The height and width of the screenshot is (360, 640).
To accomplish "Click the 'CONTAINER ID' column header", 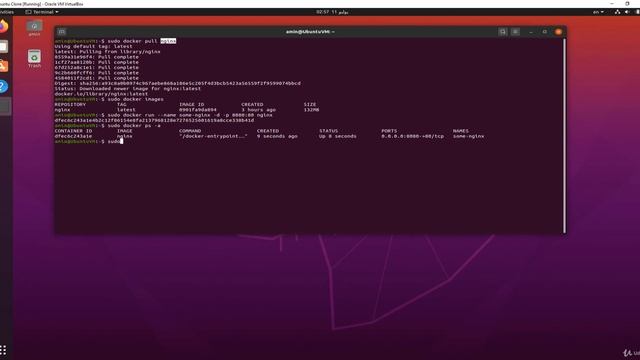I will click(73, 131).
